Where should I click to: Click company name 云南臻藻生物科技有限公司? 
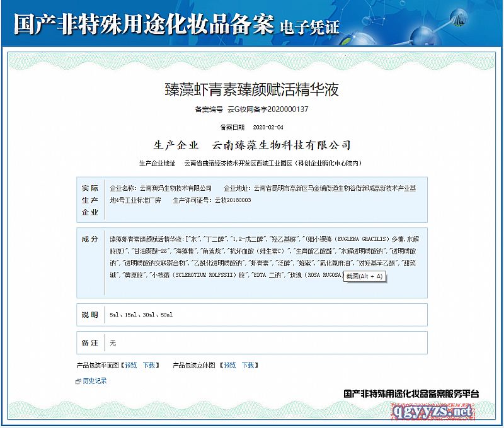[x=281, y=145]
